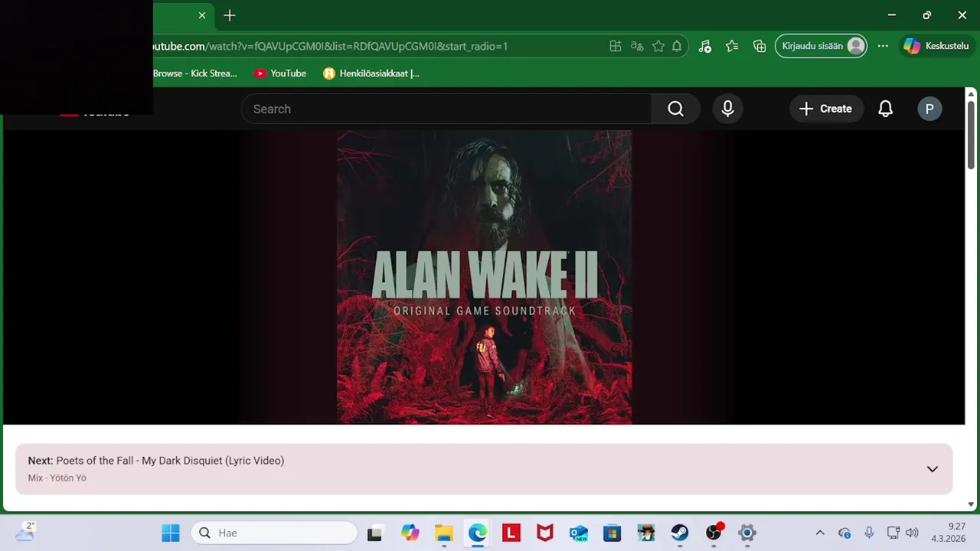Switch to Microsoft Edge on the taskbar
Image resolution: width=980 pixels, height=551 pixels.
click(x=478, y=533)
